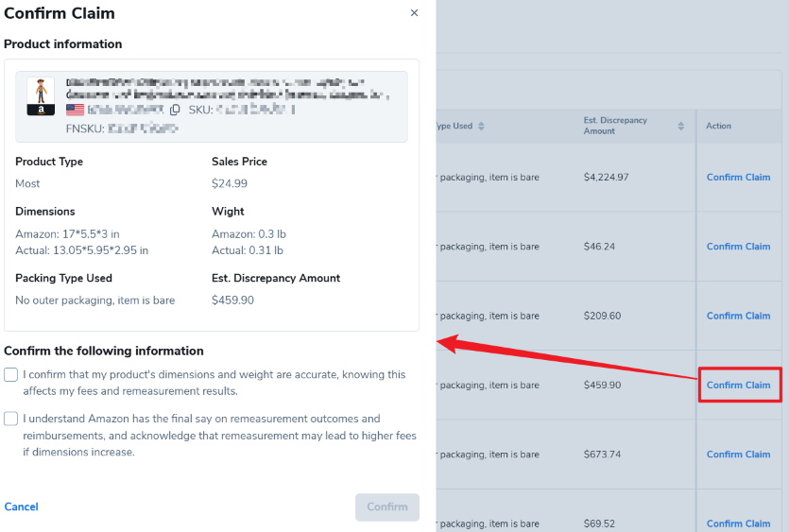Tick the Amazon final say acknowledgement checkbox
Screen dimensions: 789x532
11,419
